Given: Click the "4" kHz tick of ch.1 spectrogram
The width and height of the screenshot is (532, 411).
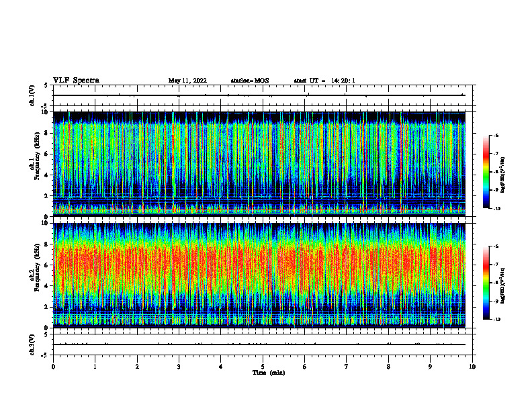Looking at the screenshot, I should tap(46, 175).
